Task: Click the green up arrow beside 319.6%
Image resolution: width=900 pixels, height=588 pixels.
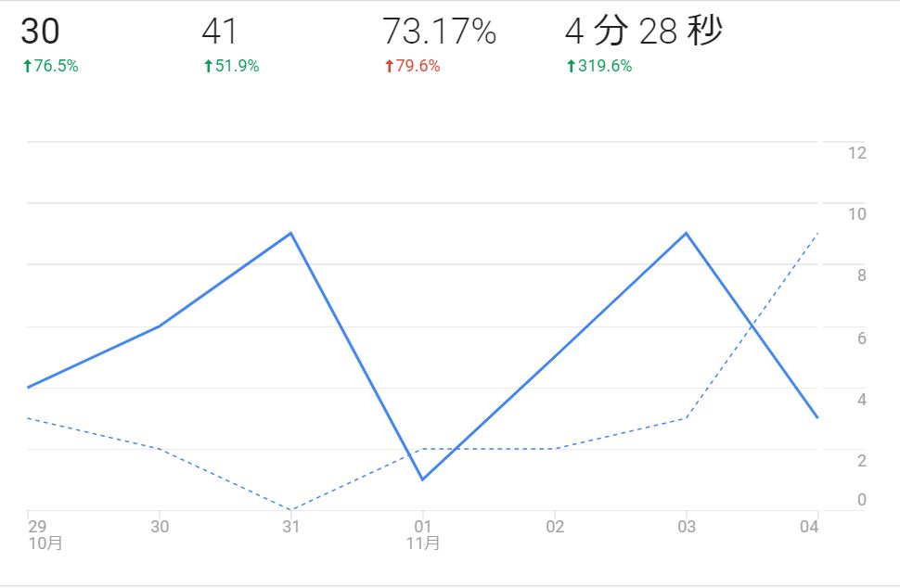Action: coord(571,66)
